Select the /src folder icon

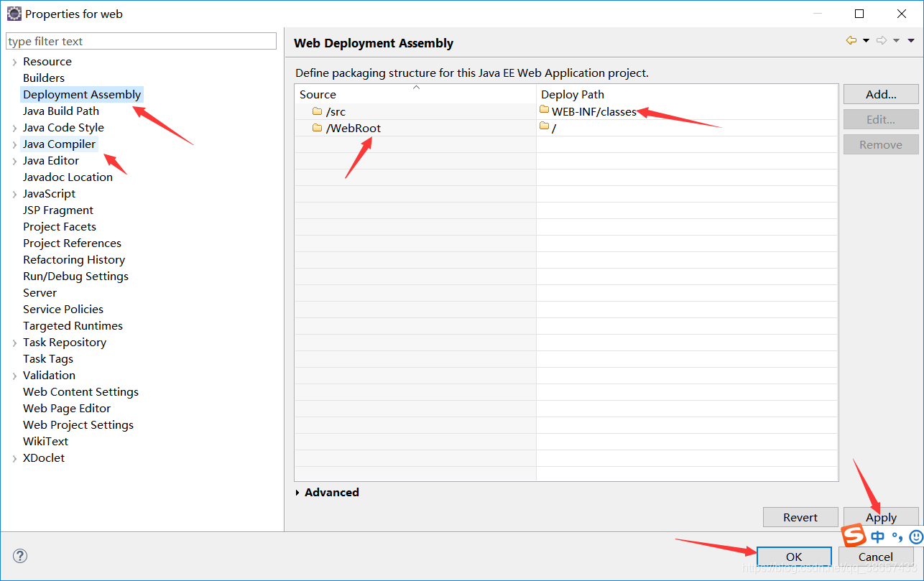click(x=317, y=111)
